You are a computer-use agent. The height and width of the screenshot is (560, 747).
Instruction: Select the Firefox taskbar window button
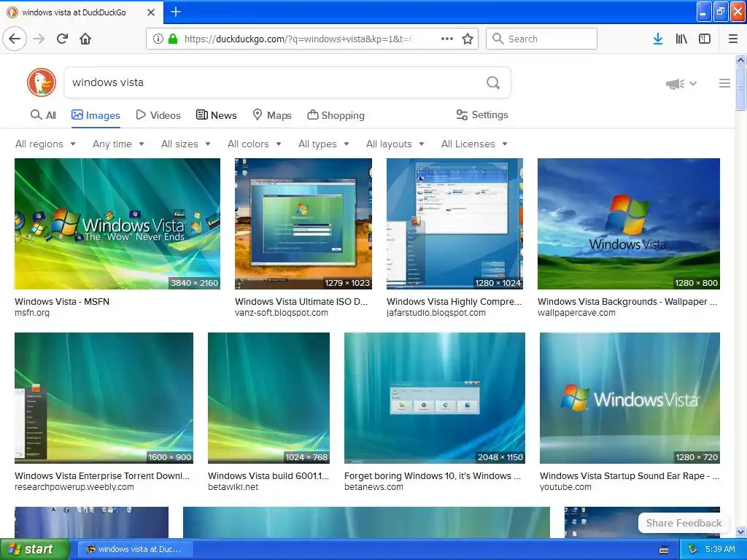tap(136, 549)
